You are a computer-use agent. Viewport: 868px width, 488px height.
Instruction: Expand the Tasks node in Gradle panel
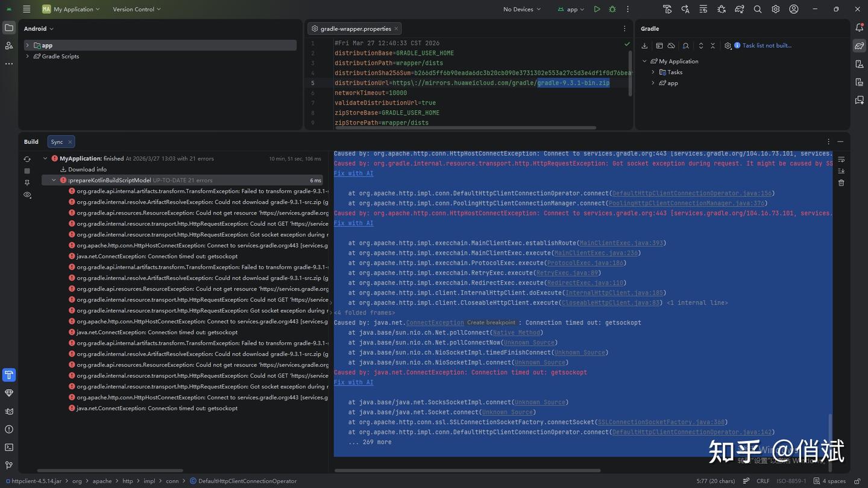653,72
